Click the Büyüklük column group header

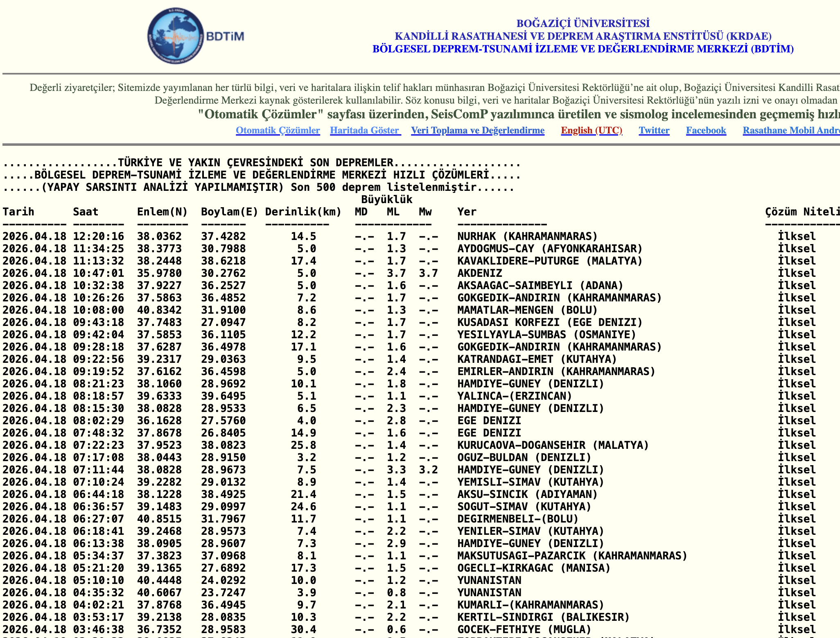[386, 199]
